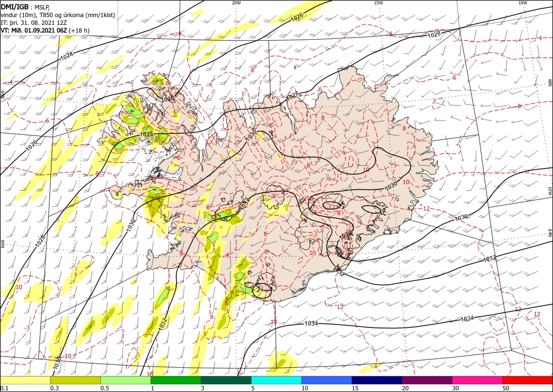Click legend value '0.3'
This screenshot has height=392, width=553.
54,388
